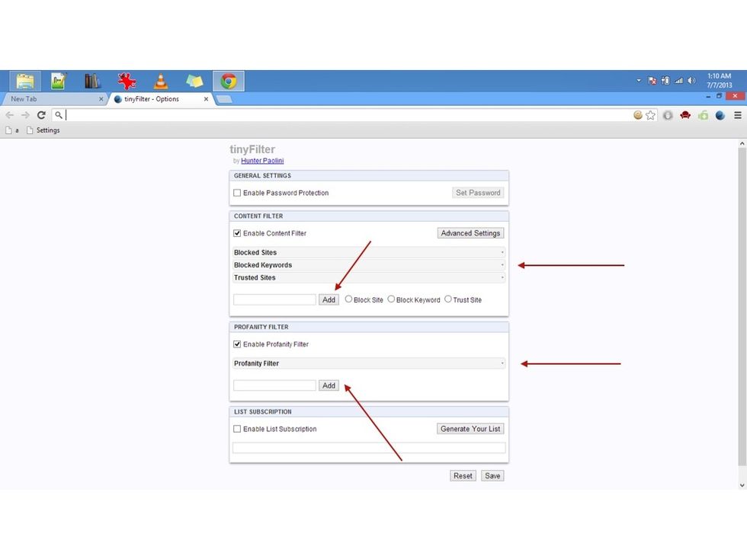Open the VLC media player taskbar icon
747x560 pixels.
click(x=161, y=80)
